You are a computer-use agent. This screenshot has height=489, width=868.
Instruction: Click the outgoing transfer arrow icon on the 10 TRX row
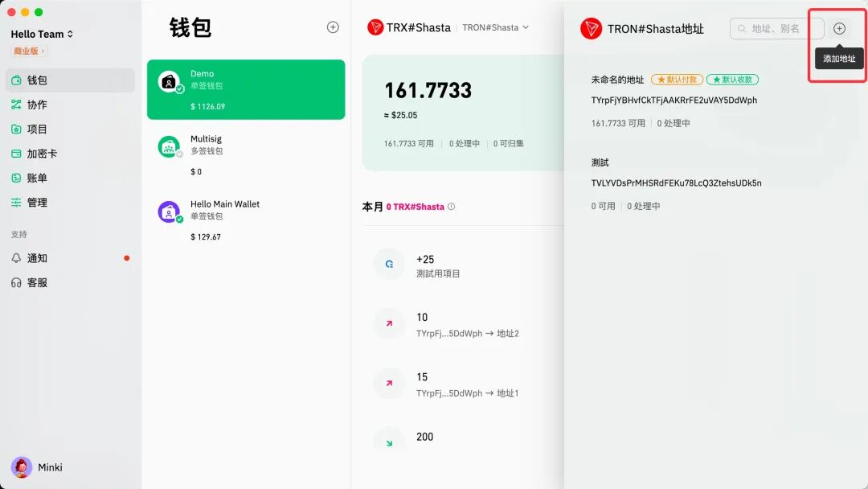389,323
